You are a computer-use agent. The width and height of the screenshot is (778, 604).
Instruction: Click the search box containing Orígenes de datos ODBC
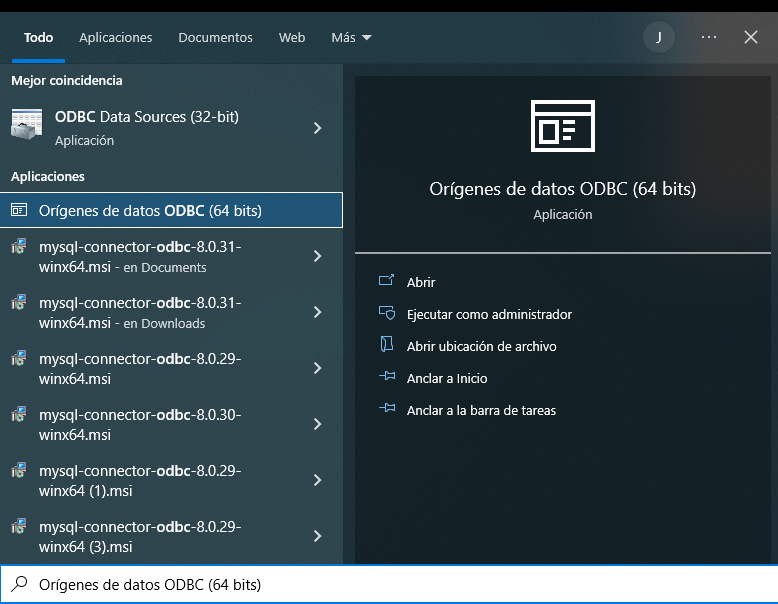point(389,584)
